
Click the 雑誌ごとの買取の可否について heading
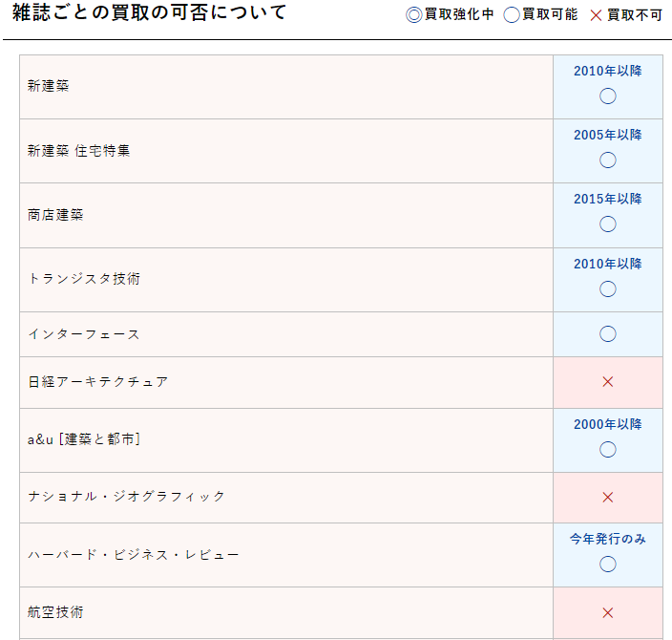(x=149, y=13)
